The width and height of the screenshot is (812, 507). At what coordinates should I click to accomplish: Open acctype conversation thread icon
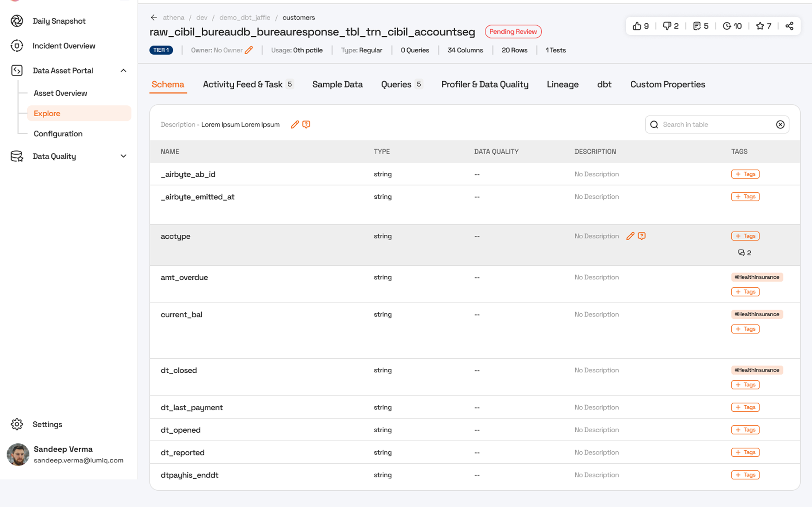tap(741, 252)
